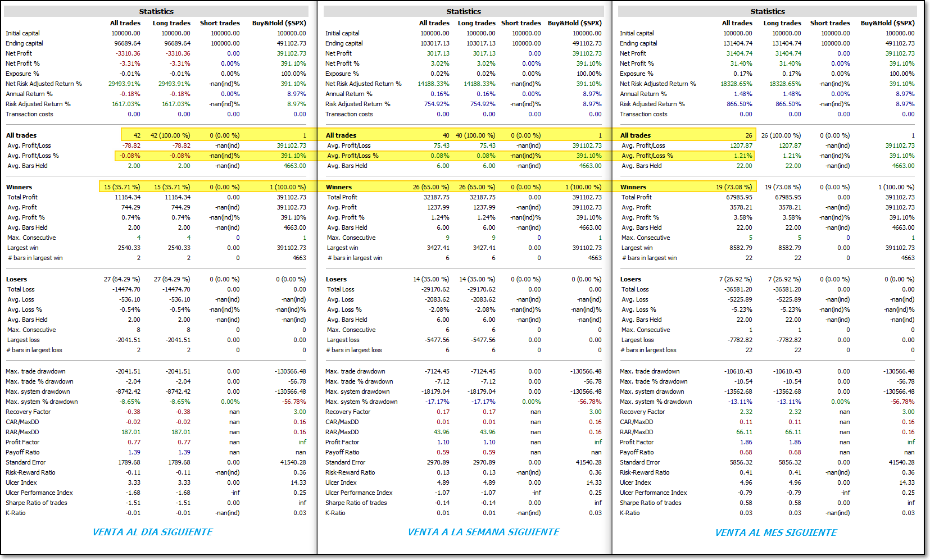Click All trades Recovery Factor 2.32
The height and width of the screenshot is (560, 930).
pyautogui.click(x=746, y=412)
